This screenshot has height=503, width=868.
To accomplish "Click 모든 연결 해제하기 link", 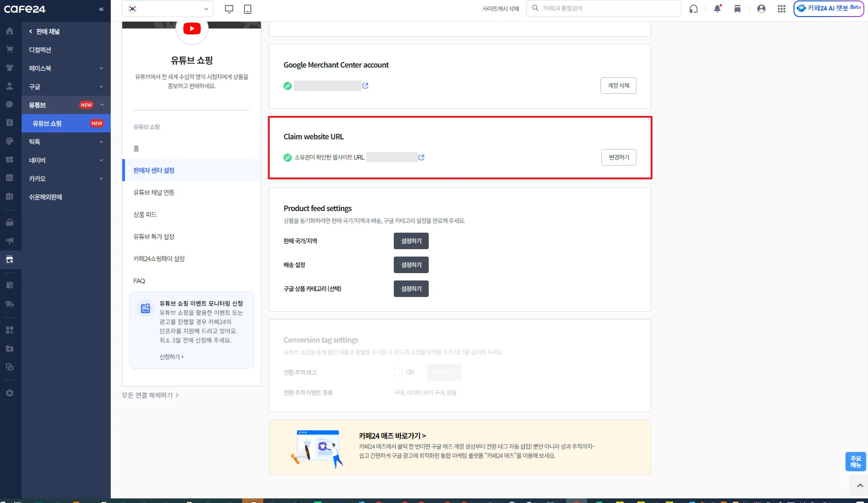I will click(150, 395).
